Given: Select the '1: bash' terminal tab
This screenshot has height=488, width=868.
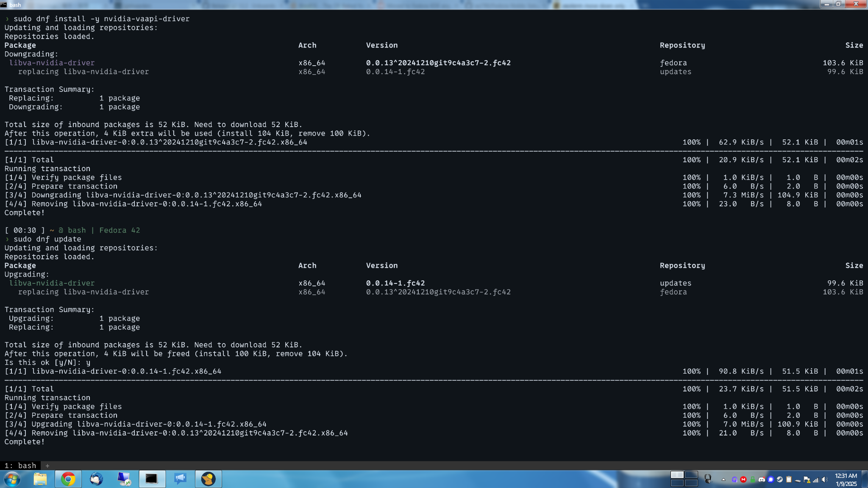Looking at the screenshot, I should [x=20, y=466].
